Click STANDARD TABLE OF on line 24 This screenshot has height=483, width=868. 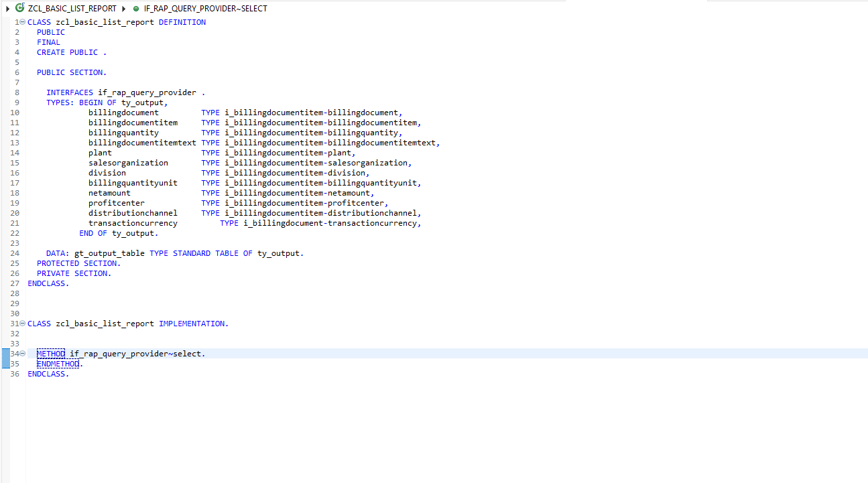(x=212, y=253)
